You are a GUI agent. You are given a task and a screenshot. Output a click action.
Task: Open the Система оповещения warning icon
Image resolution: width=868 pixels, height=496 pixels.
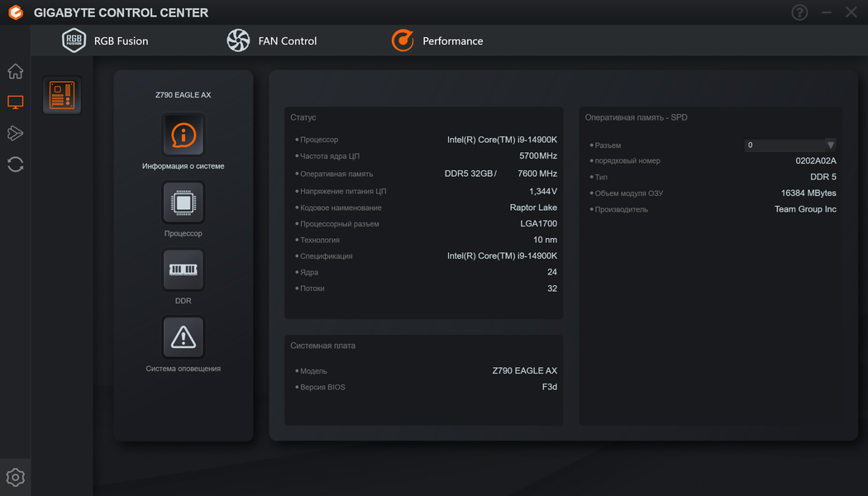(x=184, y=337)
